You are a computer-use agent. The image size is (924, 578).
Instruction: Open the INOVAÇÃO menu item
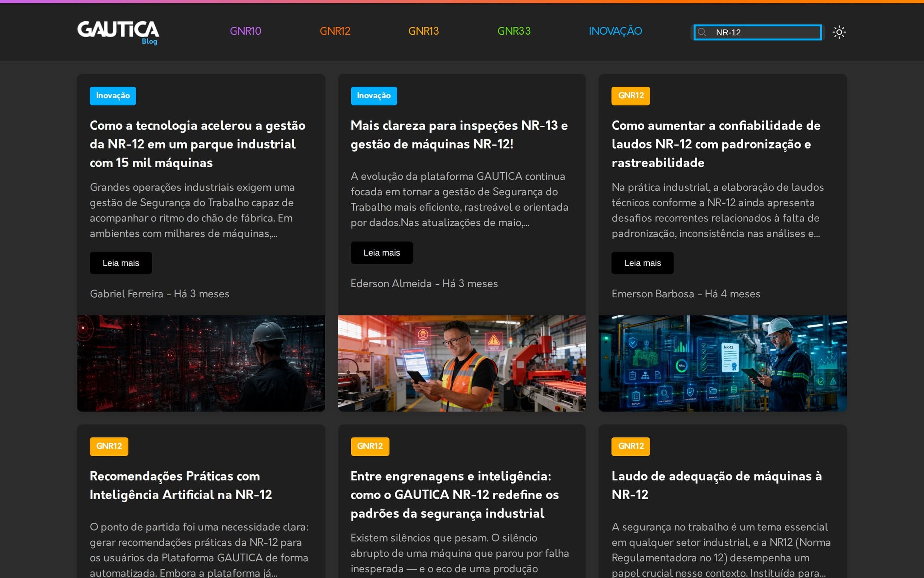[615, 31]
